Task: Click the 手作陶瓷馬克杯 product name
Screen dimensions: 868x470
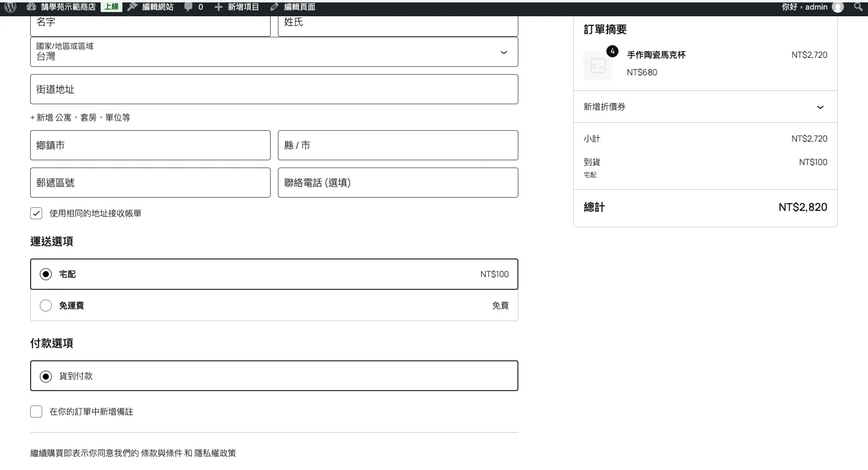Action: click(x=656, y=55)
